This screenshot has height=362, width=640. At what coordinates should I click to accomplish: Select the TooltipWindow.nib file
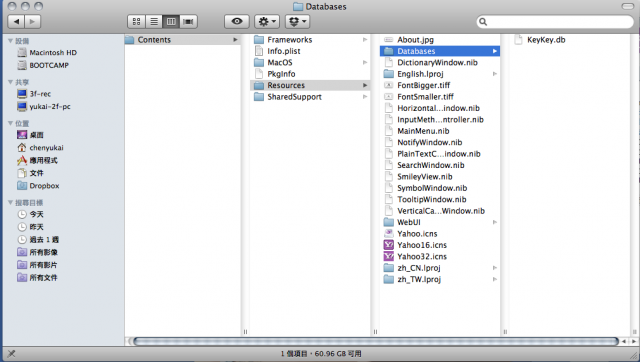click(x=440, y=200)
